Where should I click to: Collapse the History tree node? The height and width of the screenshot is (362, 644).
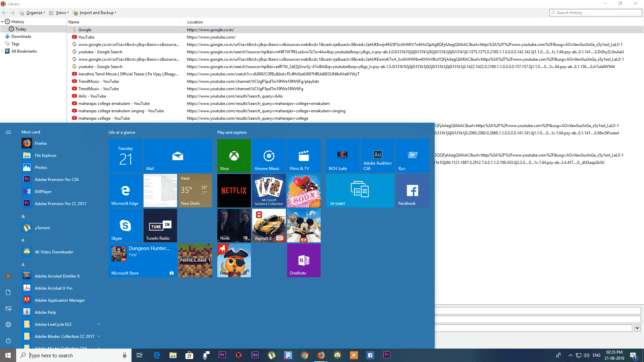tap(2, 22)
